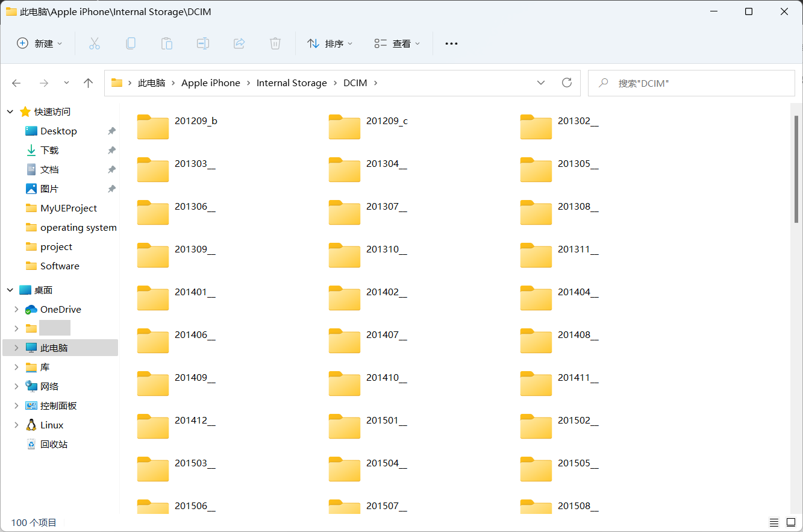Click the vertical scrollbar thumb
The height and width of the screenshot is (532, 803).
797,169
